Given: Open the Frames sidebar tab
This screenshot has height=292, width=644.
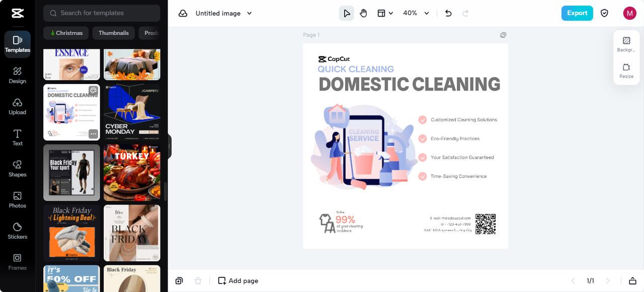Looking at the screenshot, I should click(x=17, y=262).
